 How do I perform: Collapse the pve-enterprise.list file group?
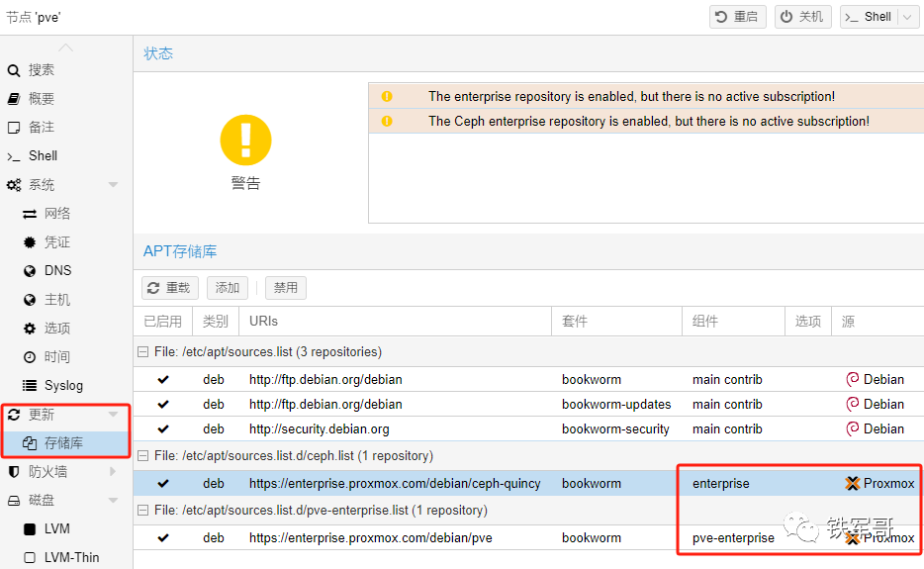point(142,510)
